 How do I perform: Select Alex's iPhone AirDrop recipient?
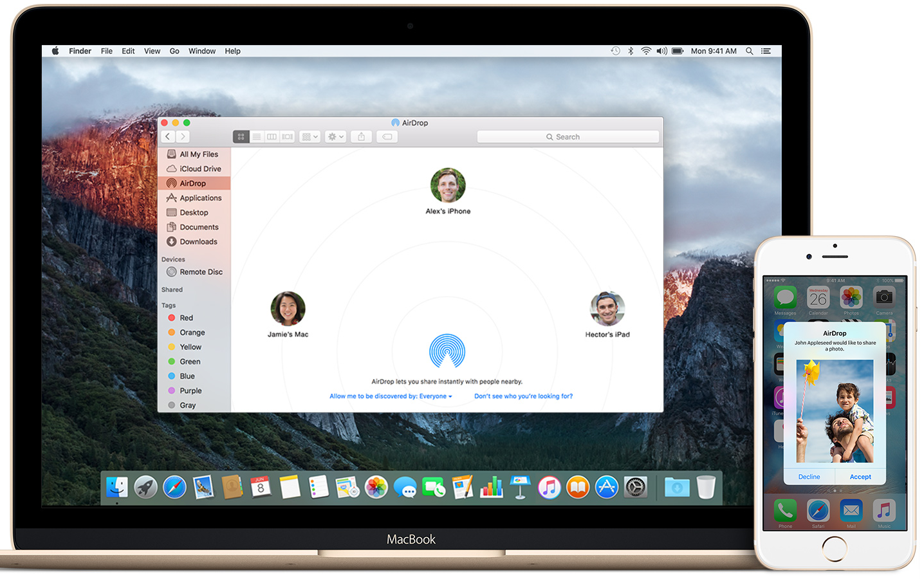pos(448,191)
